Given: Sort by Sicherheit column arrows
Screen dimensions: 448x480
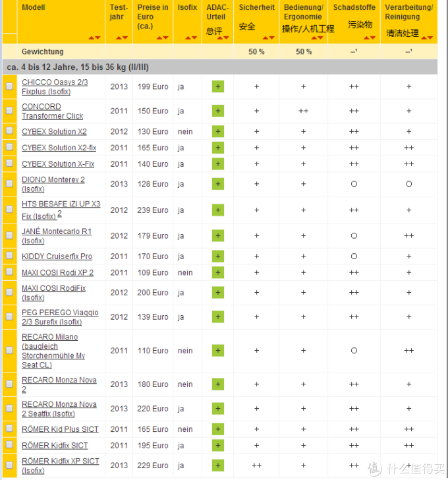Looking at the screenshot, I should tap(269, 38).
